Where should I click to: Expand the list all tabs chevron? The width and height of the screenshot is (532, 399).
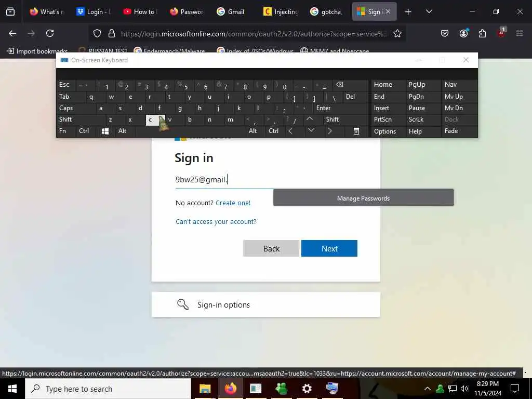429,11
